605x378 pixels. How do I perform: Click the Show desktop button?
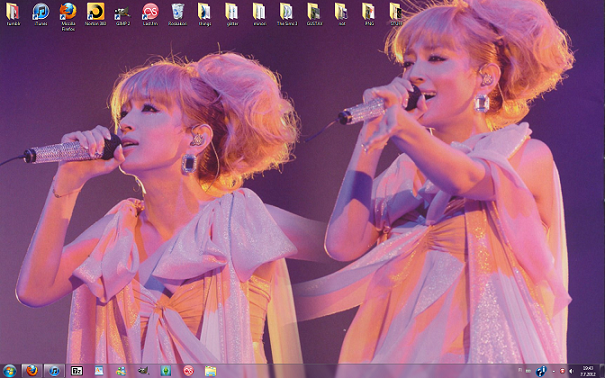(x=602, y=371)
